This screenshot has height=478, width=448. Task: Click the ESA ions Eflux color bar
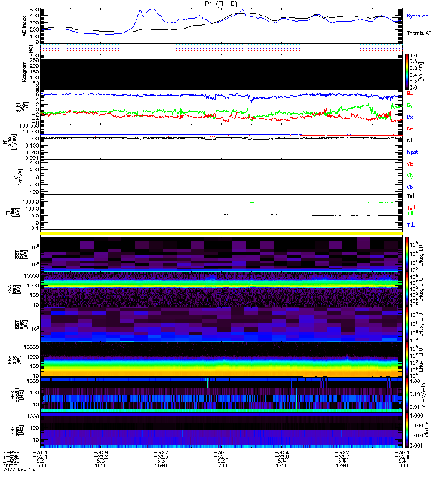point(407,289)
